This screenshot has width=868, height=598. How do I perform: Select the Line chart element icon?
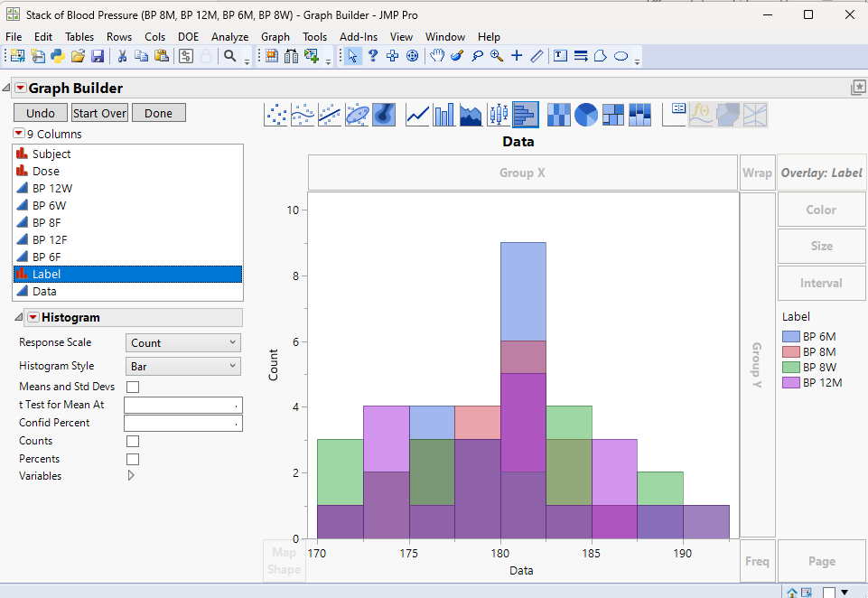click(x=417, y=115)
